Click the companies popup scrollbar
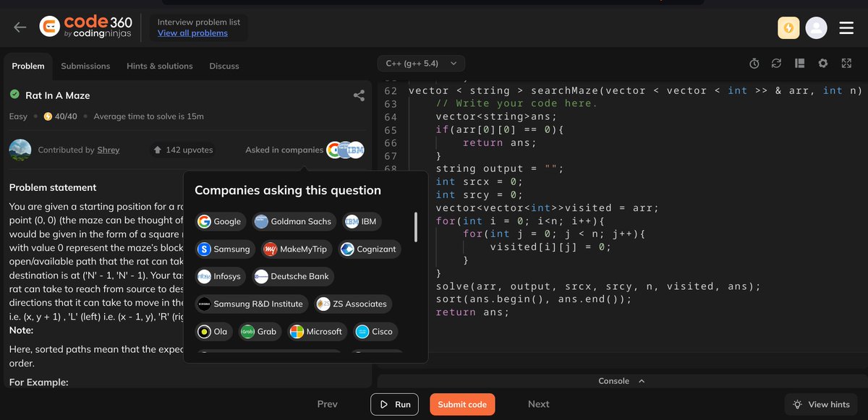This screenshot has height=420, width=868. pyautogui.click(x=415, y=227)
